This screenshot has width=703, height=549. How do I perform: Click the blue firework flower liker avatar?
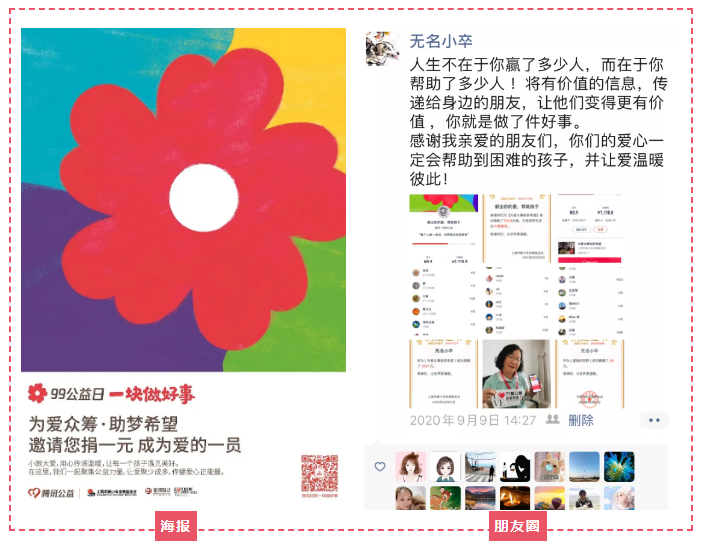(619, 467)
